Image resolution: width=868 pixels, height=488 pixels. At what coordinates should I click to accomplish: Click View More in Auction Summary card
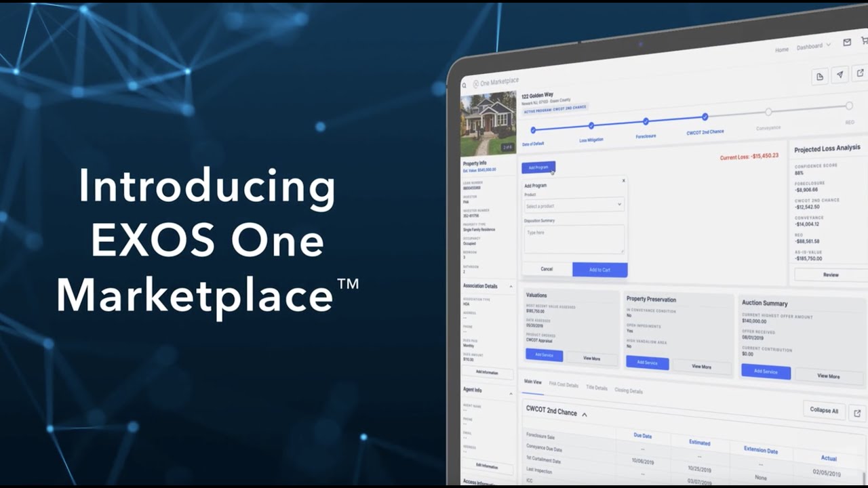pyautogui.click(x=829, y=375)
